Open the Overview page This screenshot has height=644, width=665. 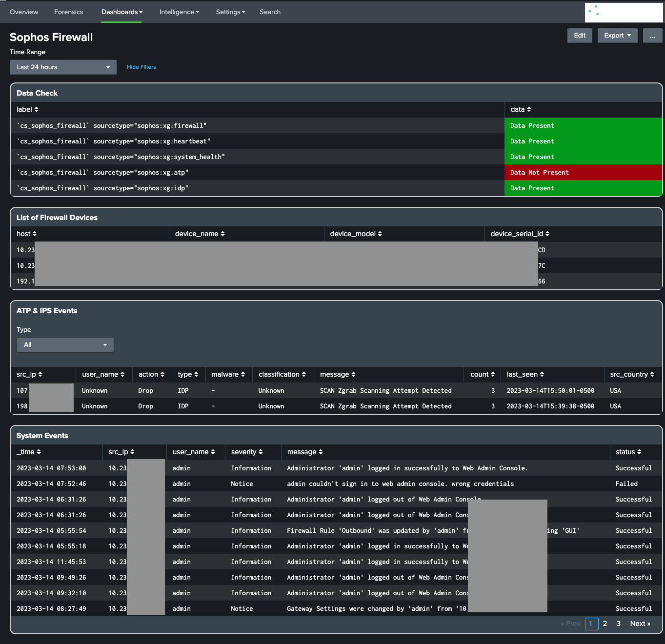(x=24, y=12)
